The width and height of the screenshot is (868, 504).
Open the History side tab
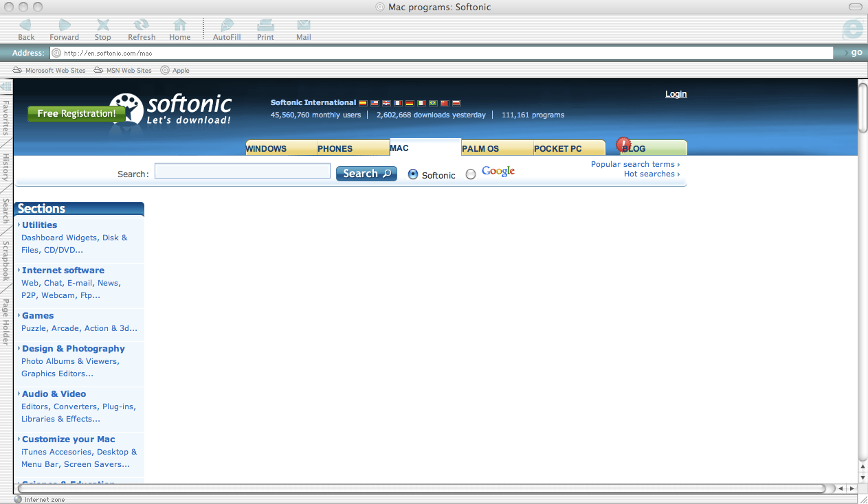(5, 167)
